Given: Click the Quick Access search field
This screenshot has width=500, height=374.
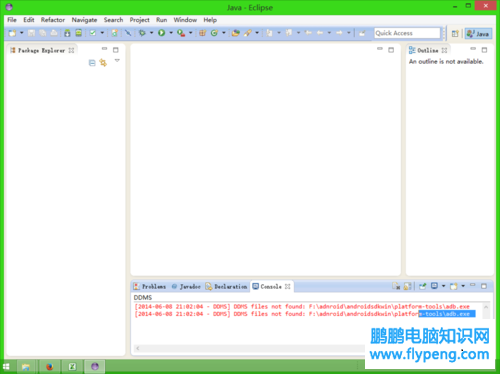Looking at the screenshot, I should pyautogui.click(x=407, y=33).
